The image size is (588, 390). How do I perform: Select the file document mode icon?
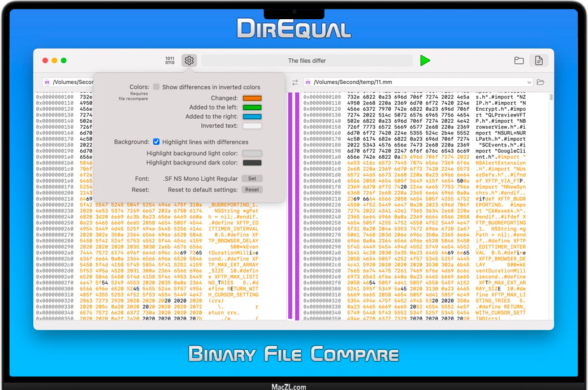(539, 60)
